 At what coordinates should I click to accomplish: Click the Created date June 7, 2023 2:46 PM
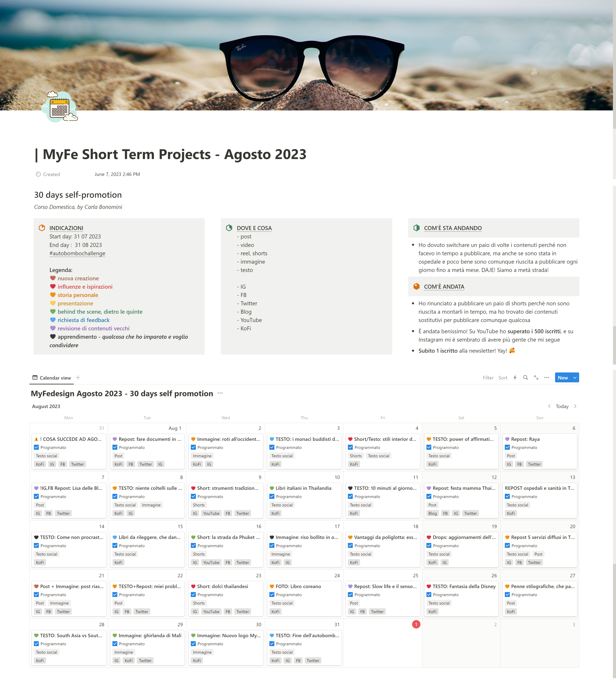point(117,174)
